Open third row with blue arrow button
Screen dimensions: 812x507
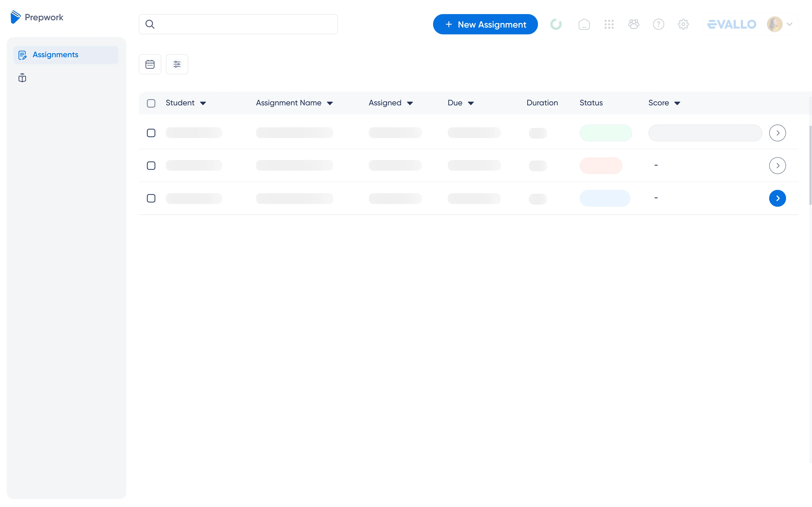click(777, 198)
